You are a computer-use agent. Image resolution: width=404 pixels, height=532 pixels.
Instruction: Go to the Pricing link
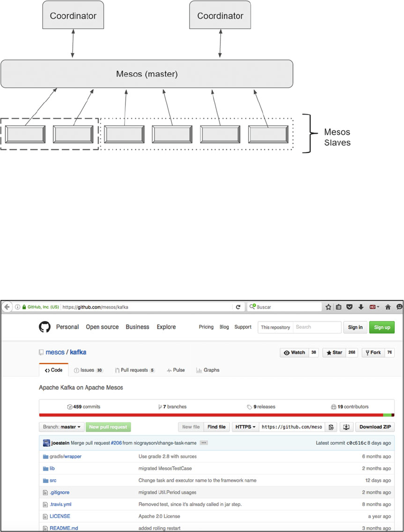pyautogui.click(x=206, y=327)
